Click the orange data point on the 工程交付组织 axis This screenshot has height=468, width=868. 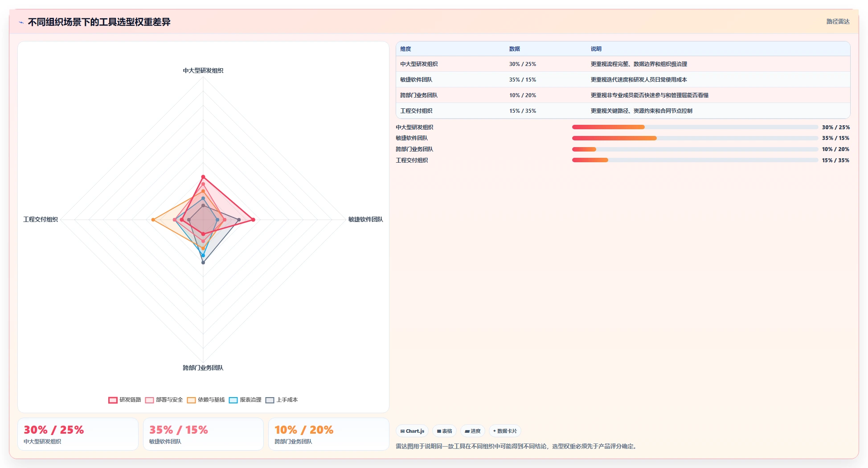(x=153, y=220)
